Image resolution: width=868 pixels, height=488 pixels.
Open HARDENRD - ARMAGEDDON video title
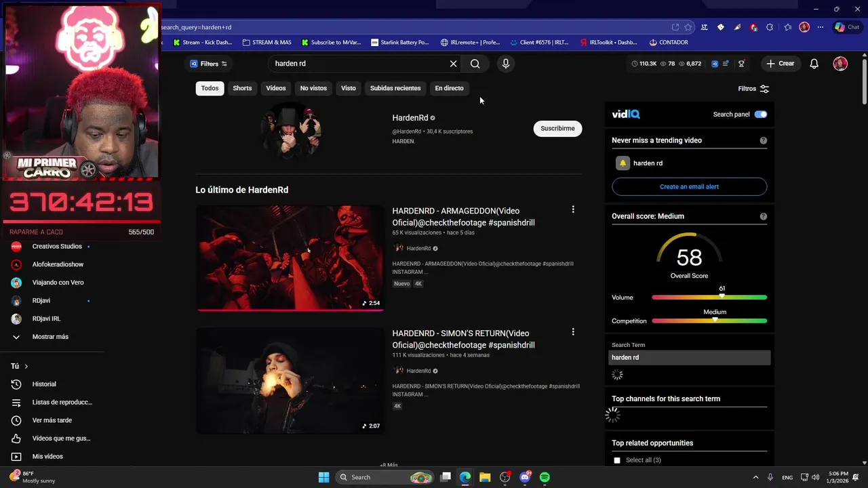463,217
